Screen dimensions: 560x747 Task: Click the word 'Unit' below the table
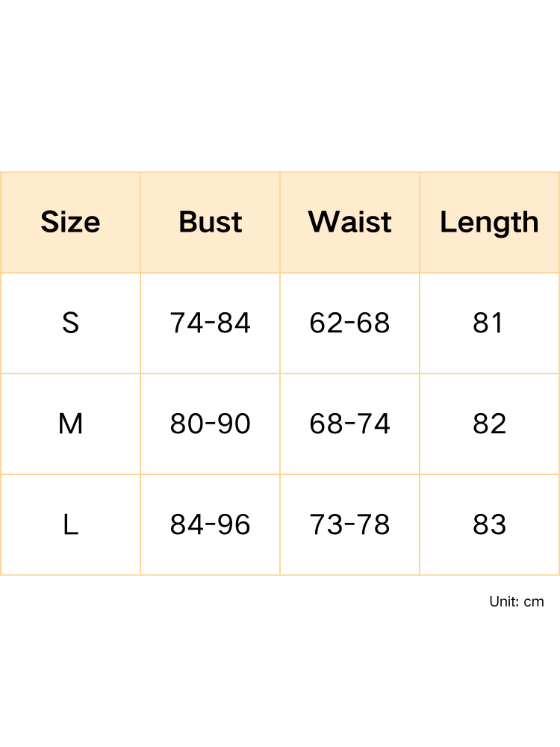click(504, 601)
